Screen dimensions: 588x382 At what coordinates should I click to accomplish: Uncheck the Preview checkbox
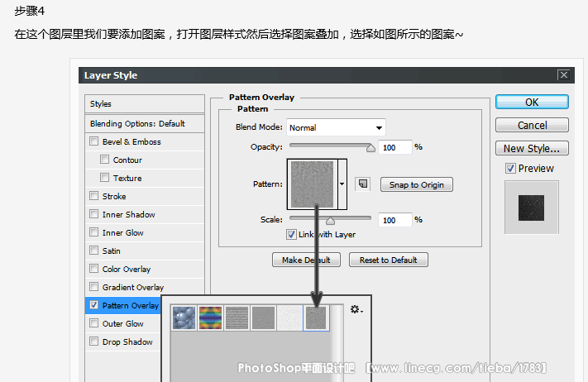(x=511, y=169)
